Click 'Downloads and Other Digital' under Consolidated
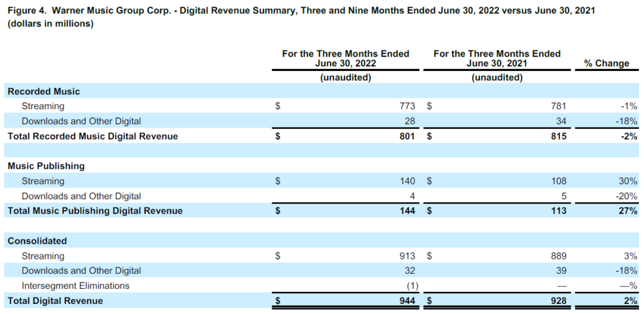 81,271
